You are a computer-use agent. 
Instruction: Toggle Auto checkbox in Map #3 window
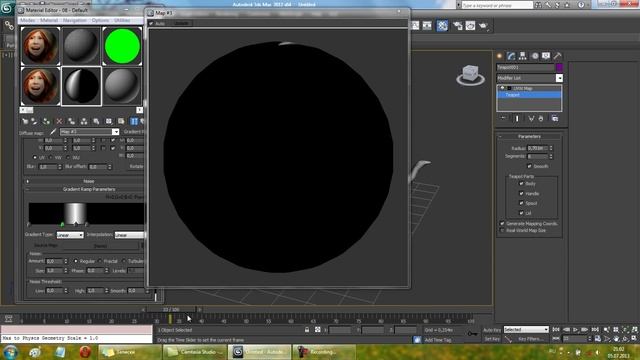(151, 23)
